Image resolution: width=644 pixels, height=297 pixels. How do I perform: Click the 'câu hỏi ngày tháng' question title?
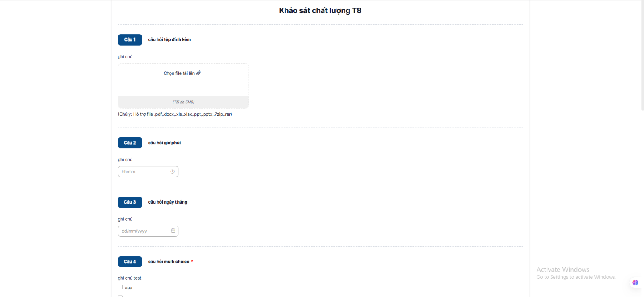[x=167, y=202]
